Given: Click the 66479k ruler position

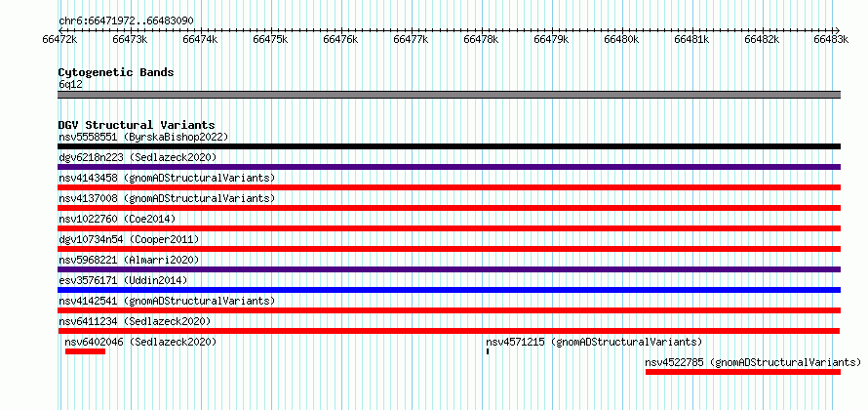Looking at the screenshot, I should [551, 39].
